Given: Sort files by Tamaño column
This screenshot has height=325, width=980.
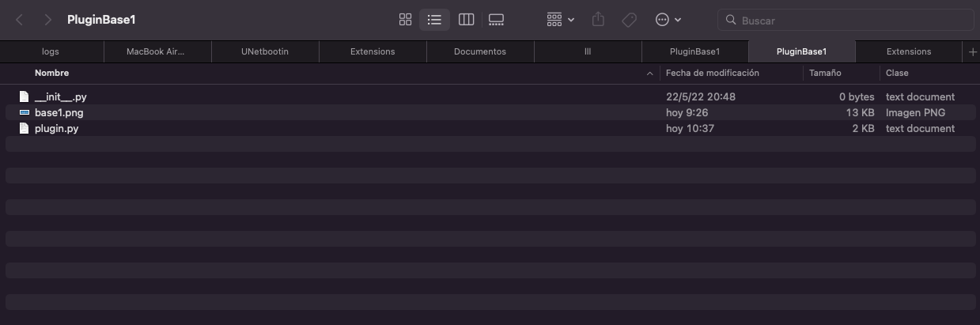Looking at the screenshot, I should tap(825, 73).
